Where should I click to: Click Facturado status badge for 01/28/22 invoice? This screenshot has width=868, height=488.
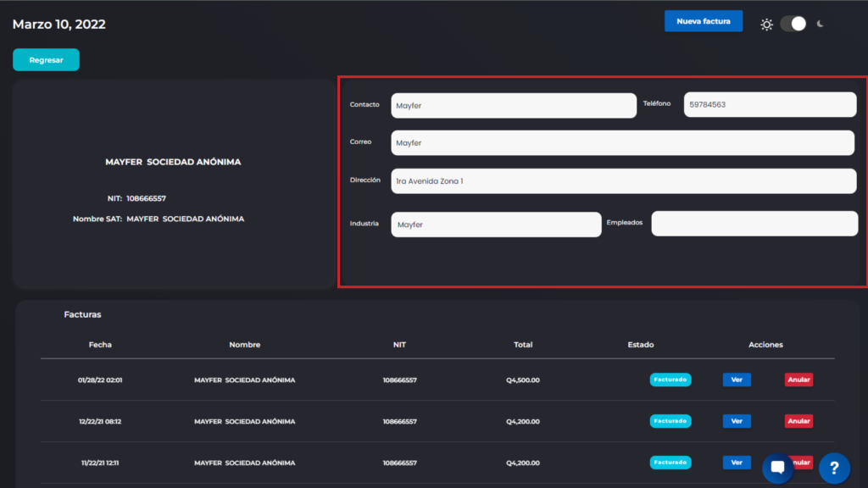click(670, 380)
